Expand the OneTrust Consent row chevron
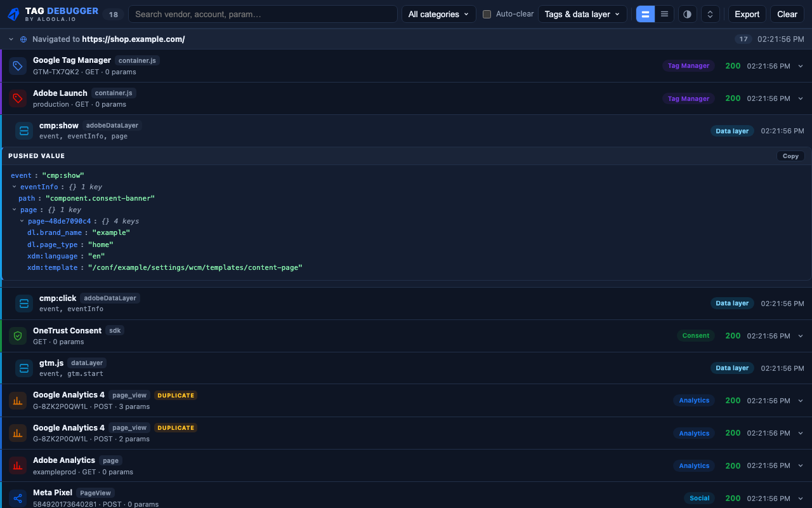The image size is (812, 508). pos(801,336)
